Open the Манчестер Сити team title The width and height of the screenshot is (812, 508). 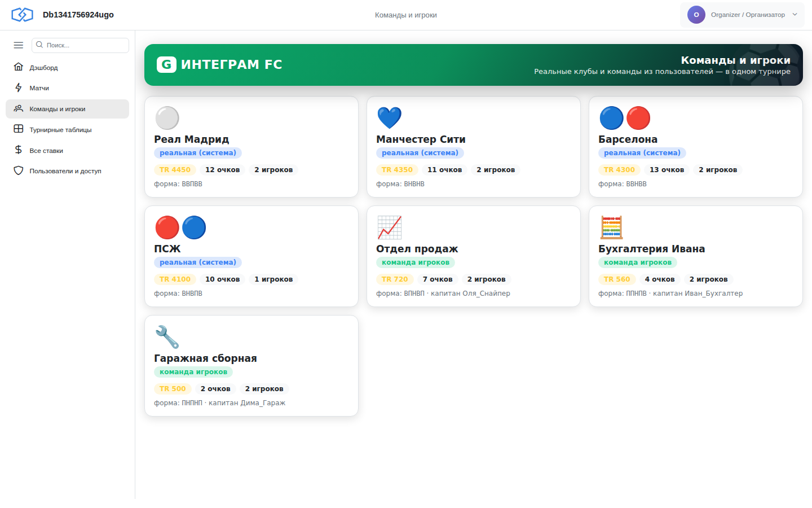point(421,139)
